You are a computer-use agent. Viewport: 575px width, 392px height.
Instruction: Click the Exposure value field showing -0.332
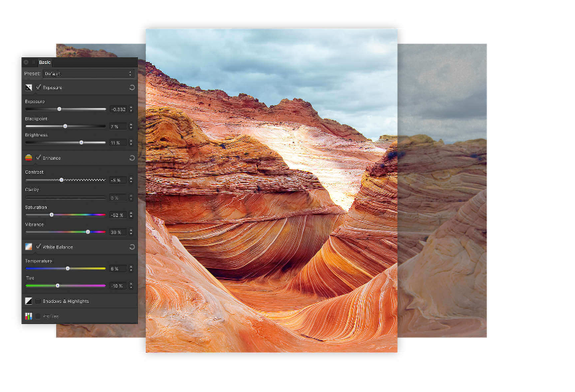click(119, 109)
